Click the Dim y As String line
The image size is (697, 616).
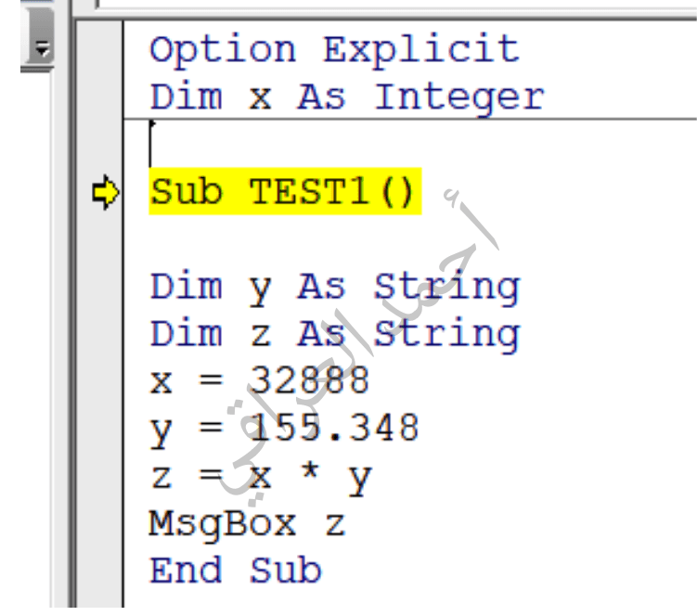[x=334, y=288]
